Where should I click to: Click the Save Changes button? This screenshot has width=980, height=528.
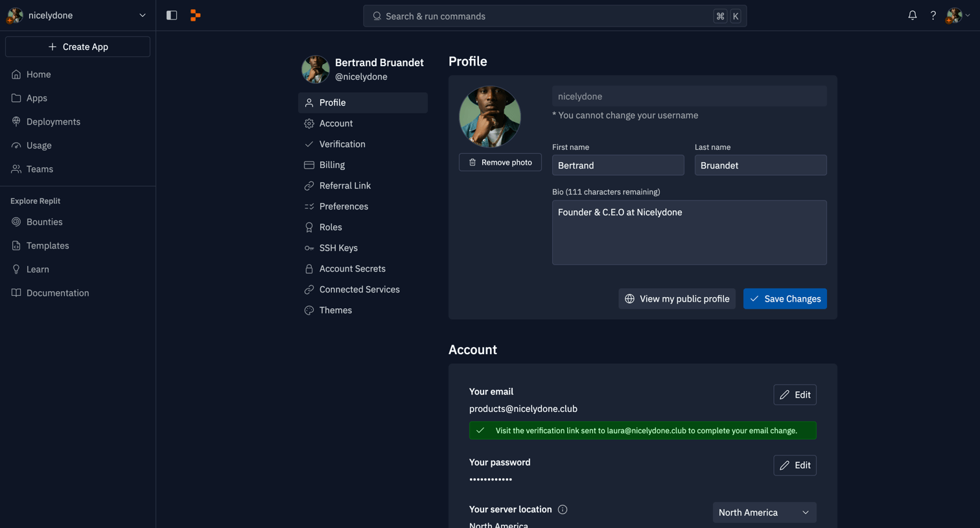pyautogui.click(x=785, y=299)
